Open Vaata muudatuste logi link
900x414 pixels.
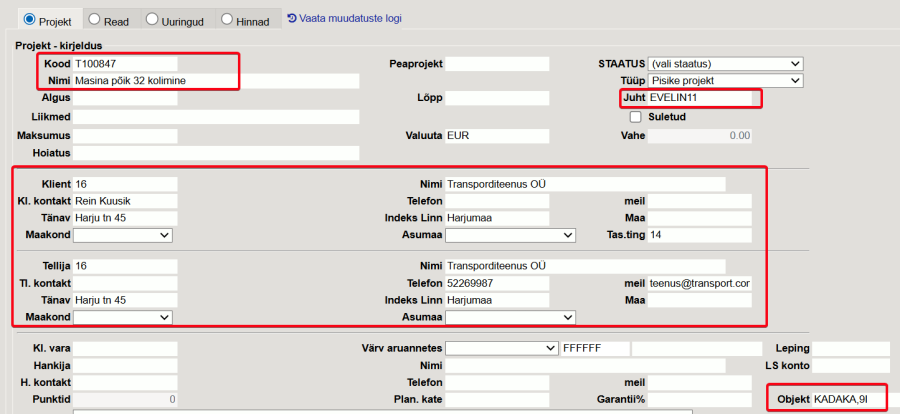click(348, 19)
